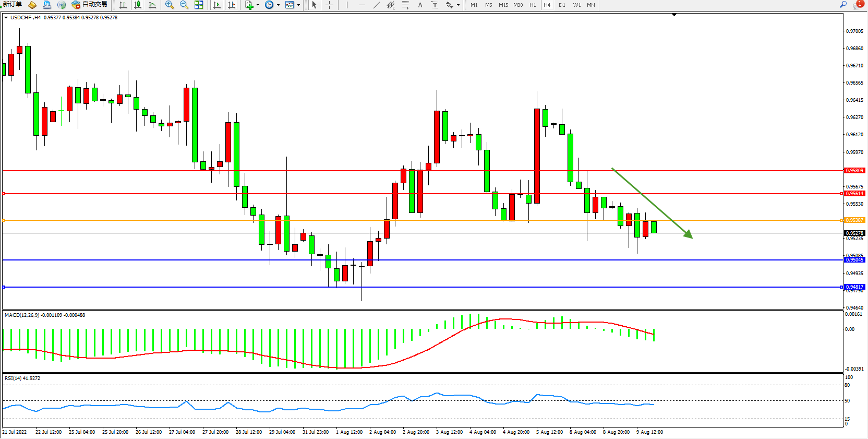Expand the indicators list dropdown arrow
The image size is (868, 439).
pyautogui.click(x=258, y=5)
